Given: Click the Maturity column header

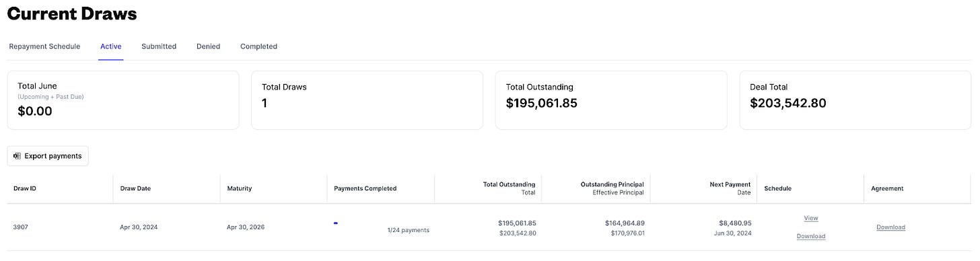Looking at the screenshot, I should coord(239,188).
